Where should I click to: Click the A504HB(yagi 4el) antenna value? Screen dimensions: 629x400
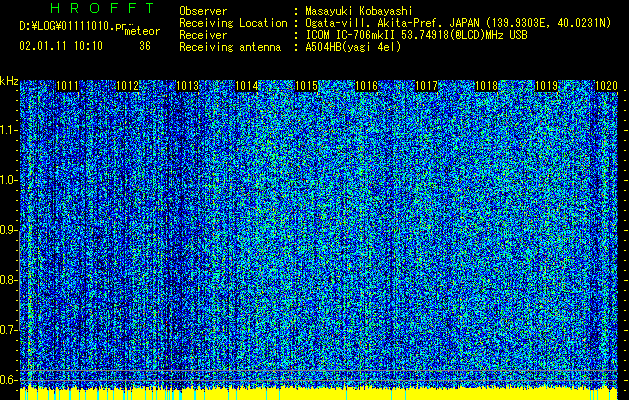pyautogui.click(x=353, y=47)
